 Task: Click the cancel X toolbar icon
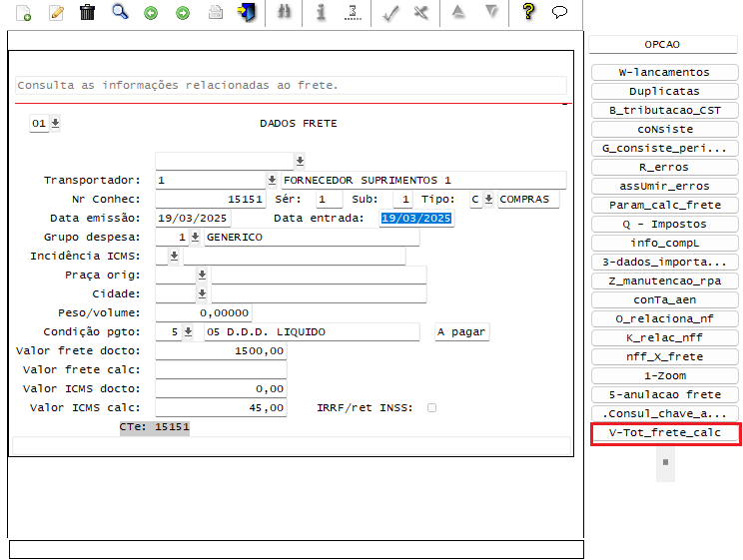tap(420, 12)
